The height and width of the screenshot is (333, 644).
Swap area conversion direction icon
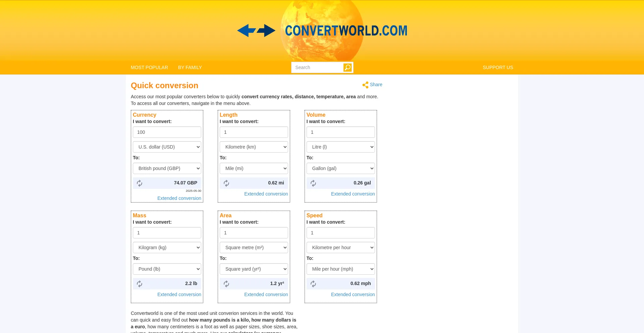(x=226, y=284)
